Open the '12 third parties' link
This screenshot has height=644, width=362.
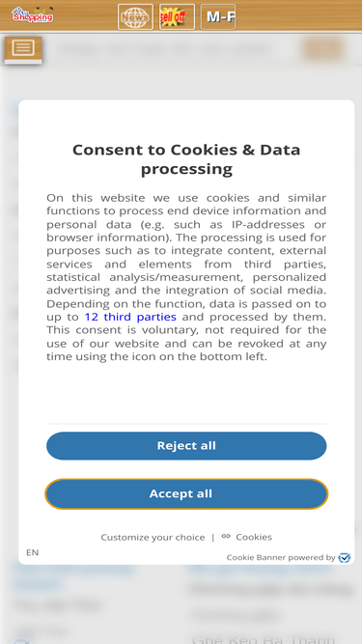tap(130, 317)
